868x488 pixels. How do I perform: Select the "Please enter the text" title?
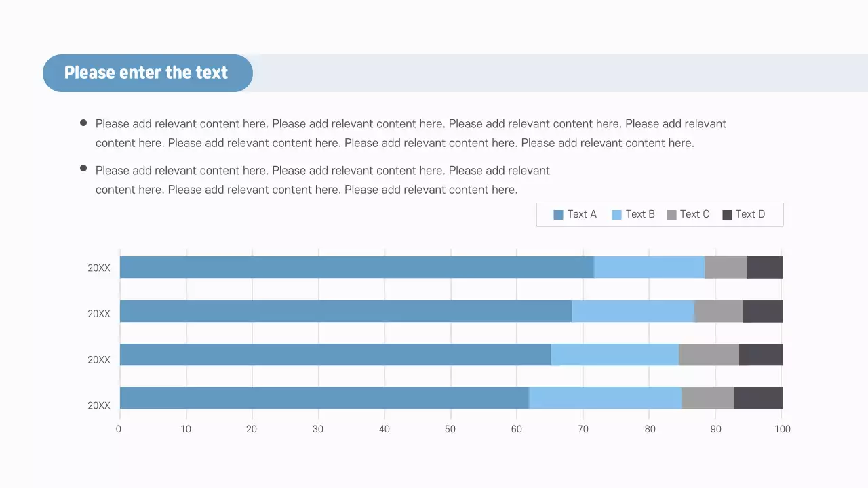(x=146, y=73)
